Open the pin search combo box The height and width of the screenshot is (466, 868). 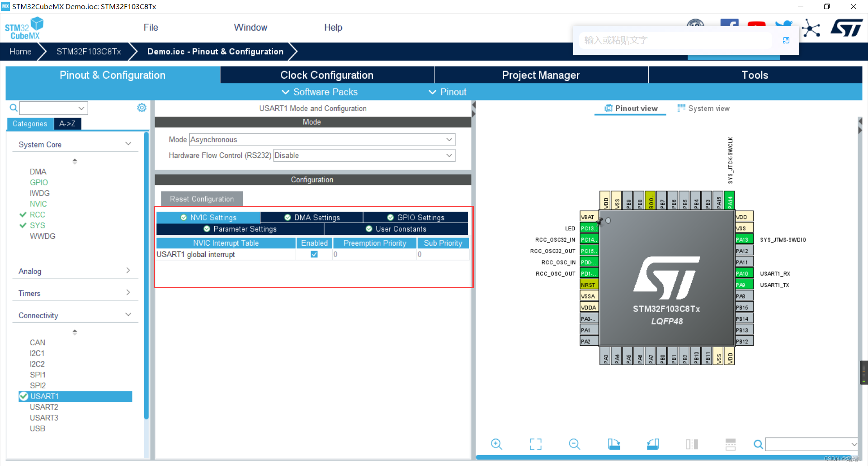pyautogui.click(x=811, y=444)
